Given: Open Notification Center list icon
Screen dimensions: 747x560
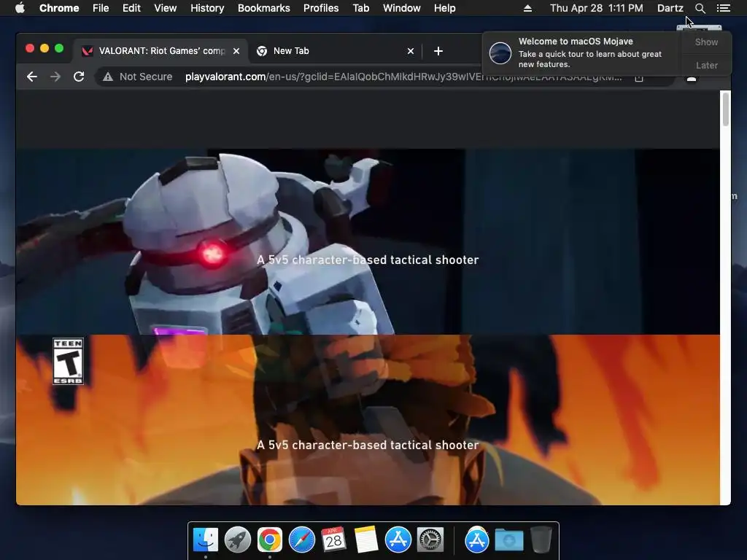Looking at the screenshot, I should click(x=723, y=8).
